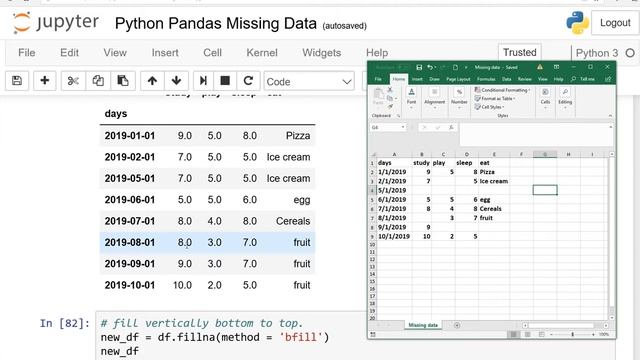This screenshot has height=360, width=640.
Task: Switch Excel to Page Layout view icon
Action: (x=527, y=334)
